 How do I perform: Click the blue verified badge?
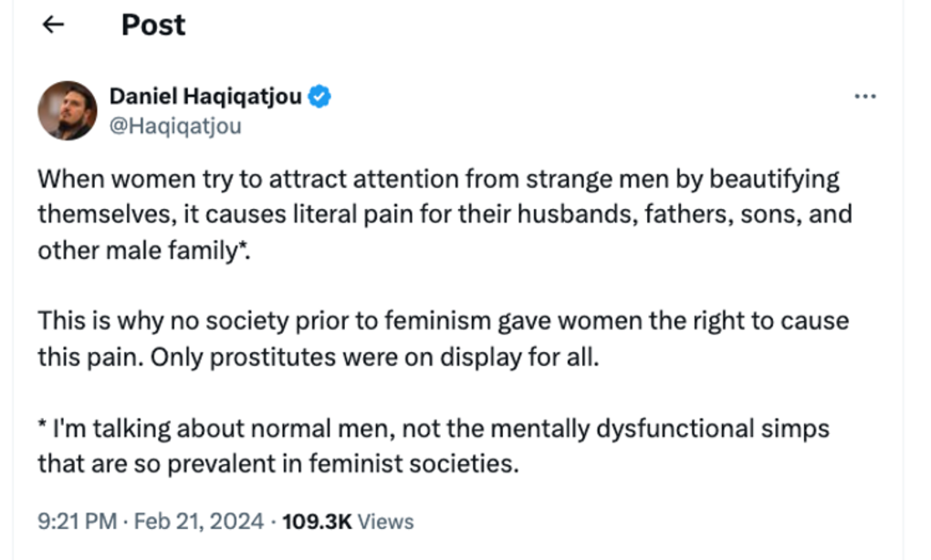(x=319, y=96)
